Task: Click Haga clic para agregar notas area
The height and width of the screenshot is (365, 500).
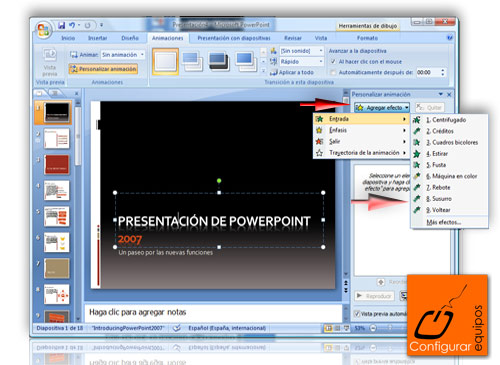Action: tap(213, 312)
